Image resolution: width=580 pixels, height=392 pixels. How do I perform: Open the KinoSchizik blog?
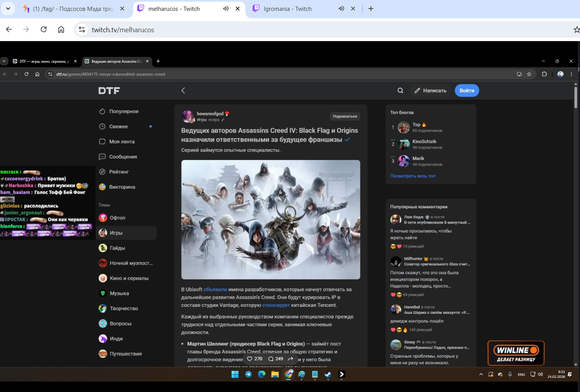(x=424, y=142)
